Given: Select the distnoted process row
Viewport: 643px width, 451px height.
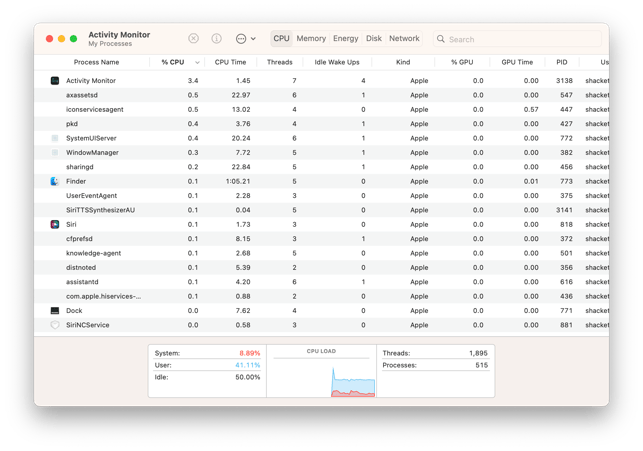Looking at the screenshot, I should click(x=322, y=267).
